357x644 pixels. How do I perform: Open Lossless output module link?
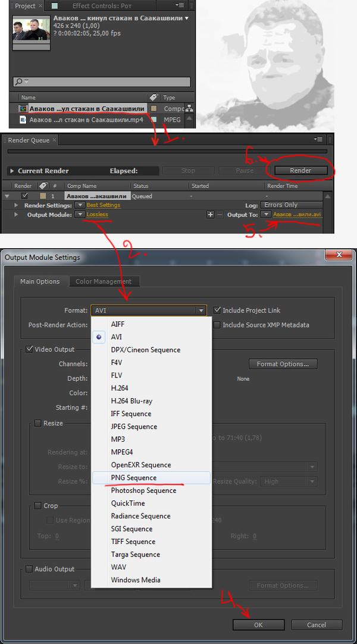tap(97, 214)
